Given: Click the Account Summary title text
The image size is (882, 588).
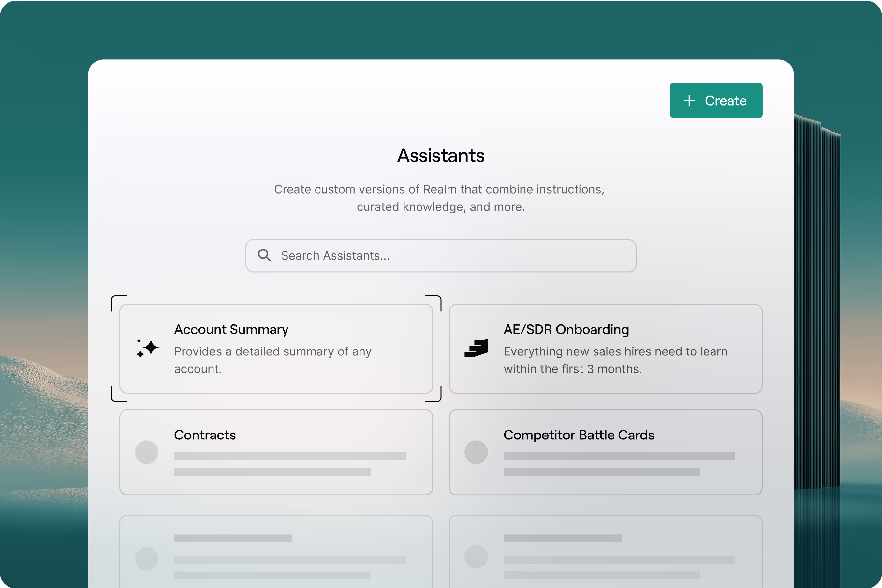Looking at the screenshot, I should (x=231, y=329).
